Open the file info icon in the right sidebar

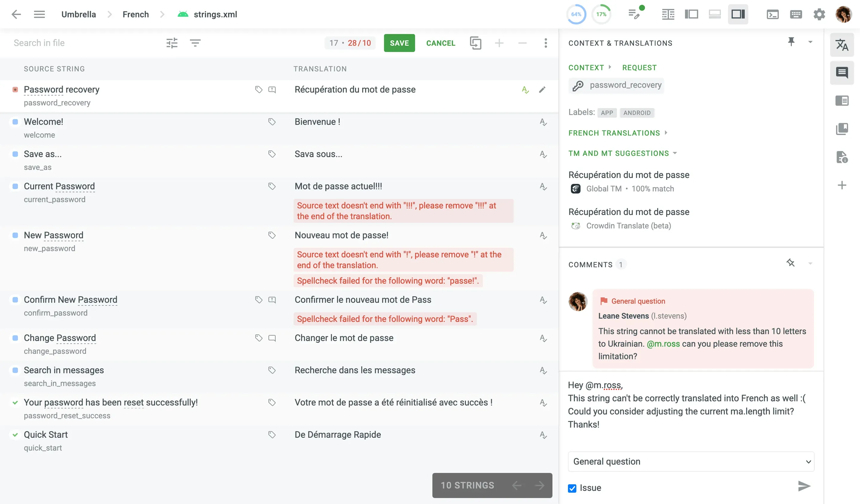point(842,158)
